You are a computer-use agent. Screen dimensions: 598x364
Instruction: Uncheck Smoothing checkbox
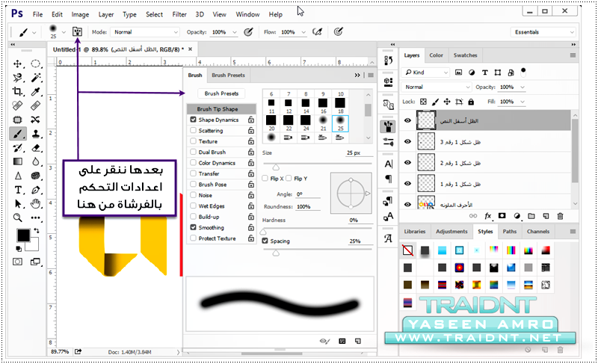pos(194,227)
